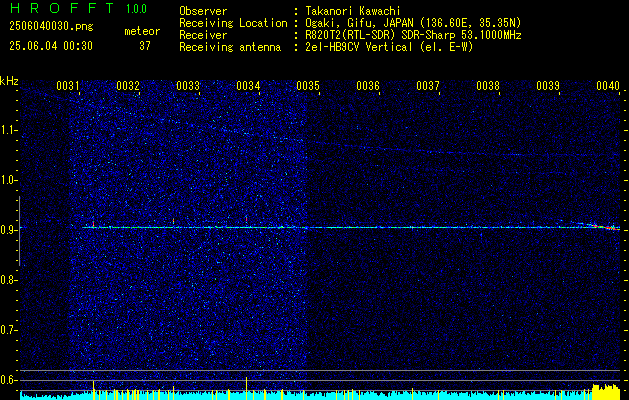
Task: Click the kHz axis unit label
Action: click(9, 81)
